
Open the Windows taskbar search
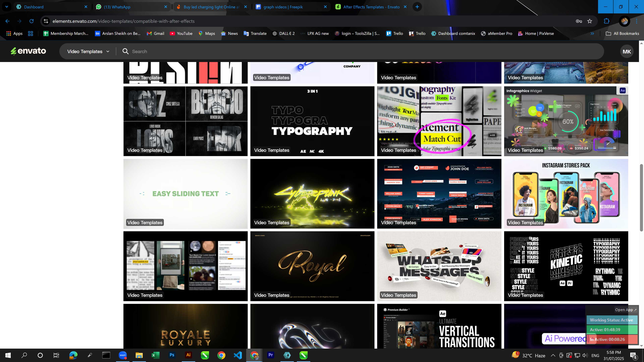pyautogui.click(x=24, y=355)
